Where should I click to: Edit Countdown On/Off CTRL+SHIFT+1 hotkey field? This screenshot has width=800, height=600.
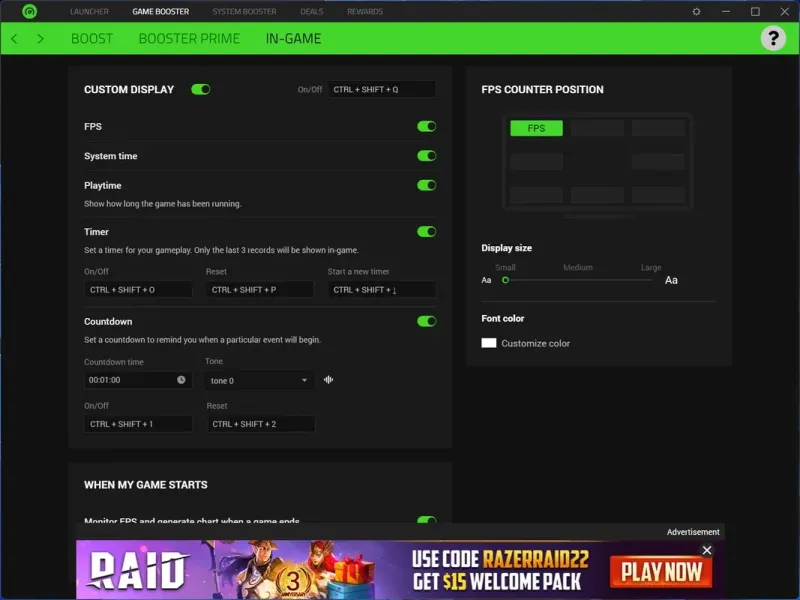138,424
